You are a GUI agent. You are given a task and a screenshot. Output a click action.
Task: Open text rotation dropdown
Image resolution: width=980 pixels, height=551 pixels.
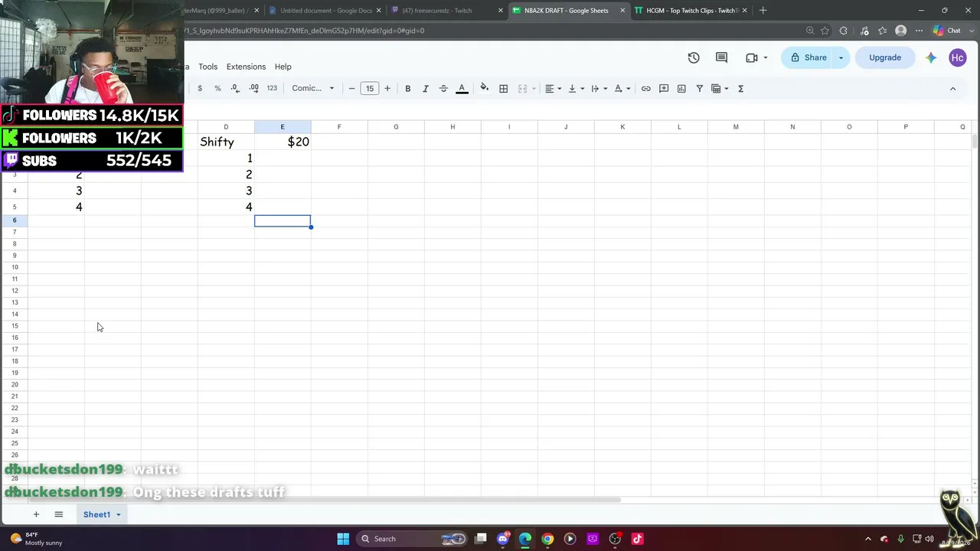[x=622, y=89]
